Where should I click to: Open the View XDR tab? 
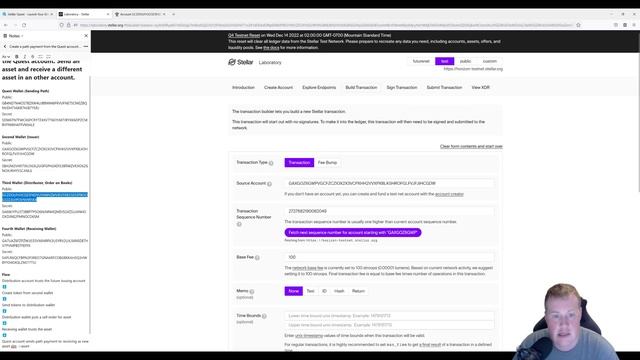coord(480,87)
